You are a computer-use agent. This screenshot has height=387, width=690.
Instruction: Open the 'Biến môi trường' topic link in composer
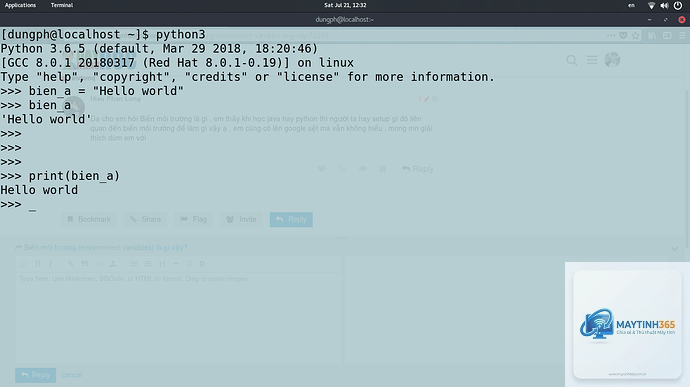[106, 247]
